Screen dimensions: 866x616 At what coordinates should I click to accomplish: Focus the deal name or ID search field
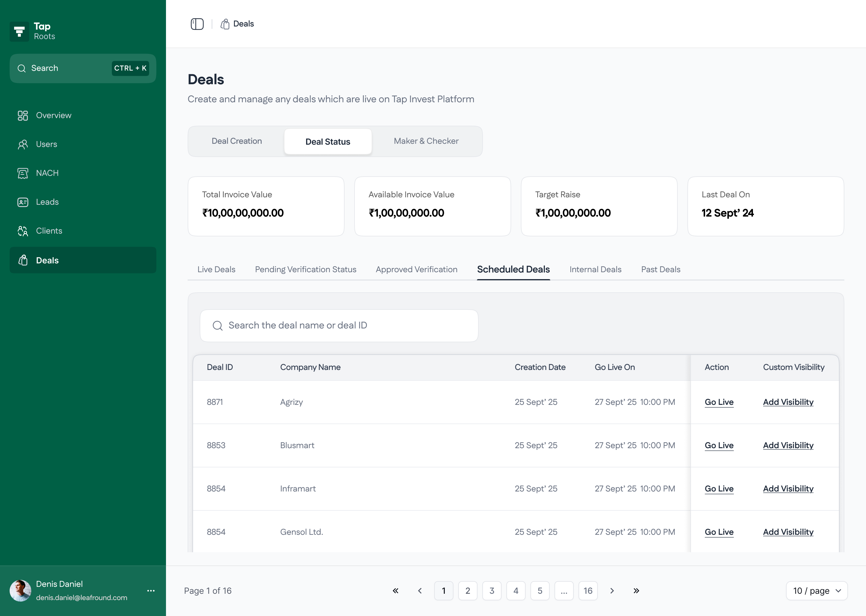[x=339, y=325]
